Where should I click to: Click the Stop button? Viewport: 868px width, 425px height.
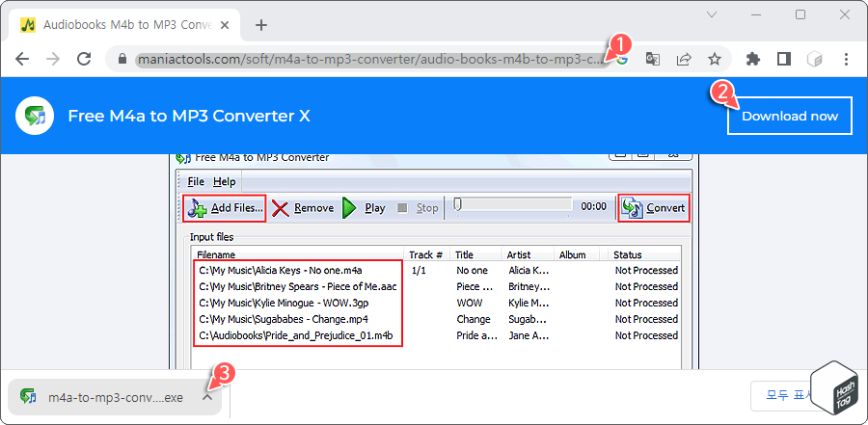418,208
